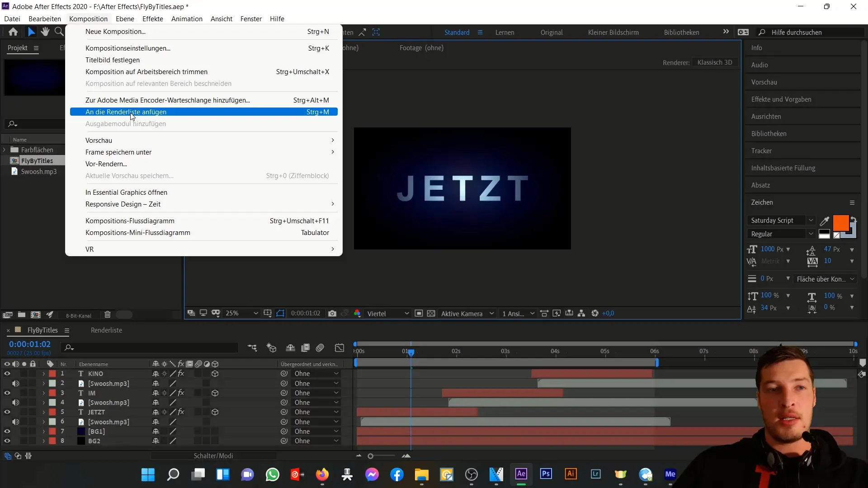Select the Selection arrow tool
Viewport: 868px width, 488px height.
31,32
